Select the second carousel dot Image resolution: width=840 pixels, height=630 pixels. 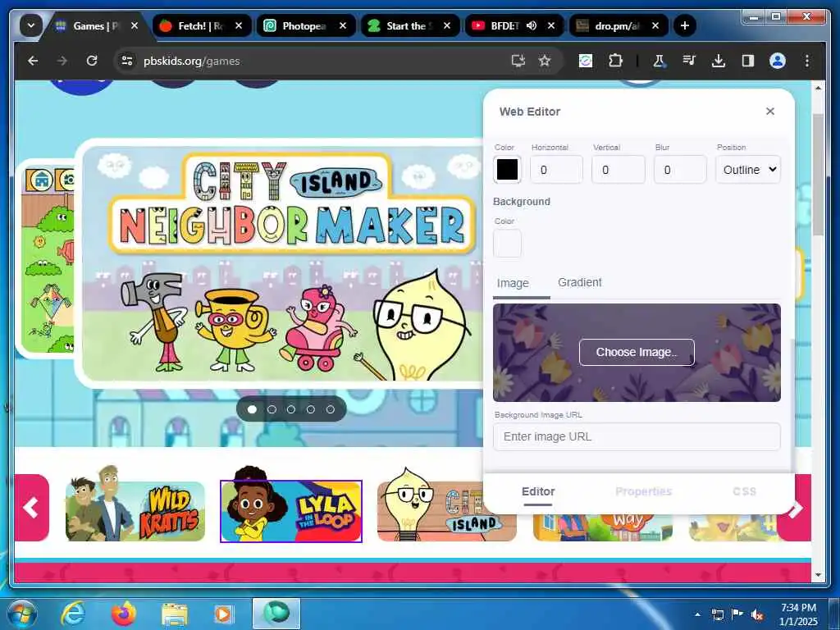pos(272,409)
